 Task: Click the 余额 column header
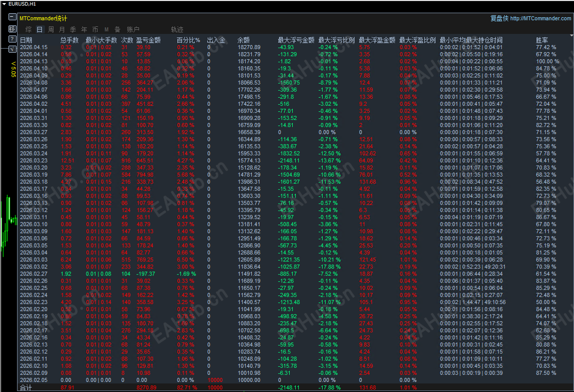click(244, 40)
